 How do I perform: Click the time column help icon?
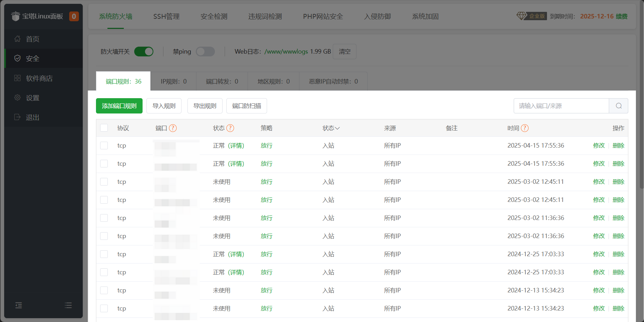(525, 128)
